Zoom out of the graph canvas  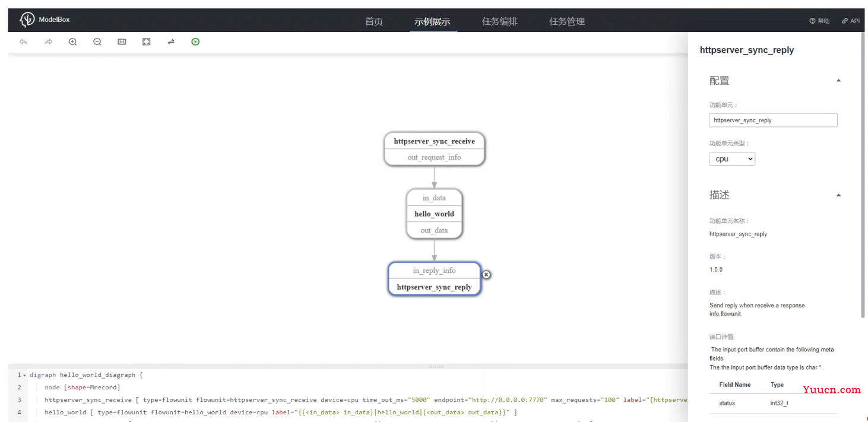(97, 42)
